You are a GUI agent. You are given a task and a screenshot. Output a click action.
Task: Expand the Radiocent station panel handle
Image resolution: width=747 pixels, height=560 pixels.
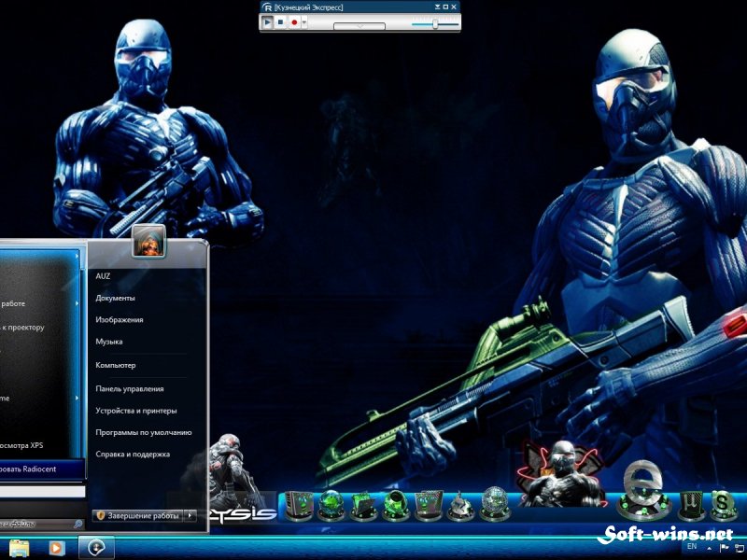click(x=359, y=26)
